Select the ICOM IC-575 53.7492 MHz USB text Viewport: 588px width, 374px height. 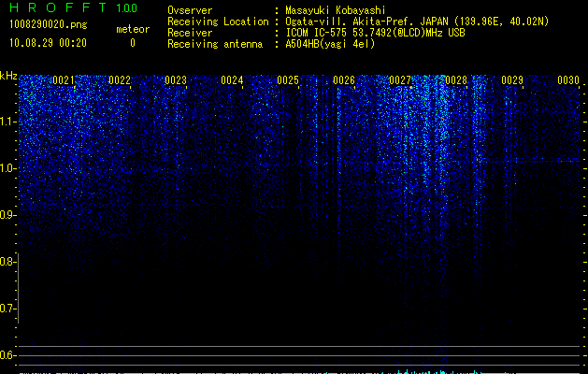(x=376, y=33)
